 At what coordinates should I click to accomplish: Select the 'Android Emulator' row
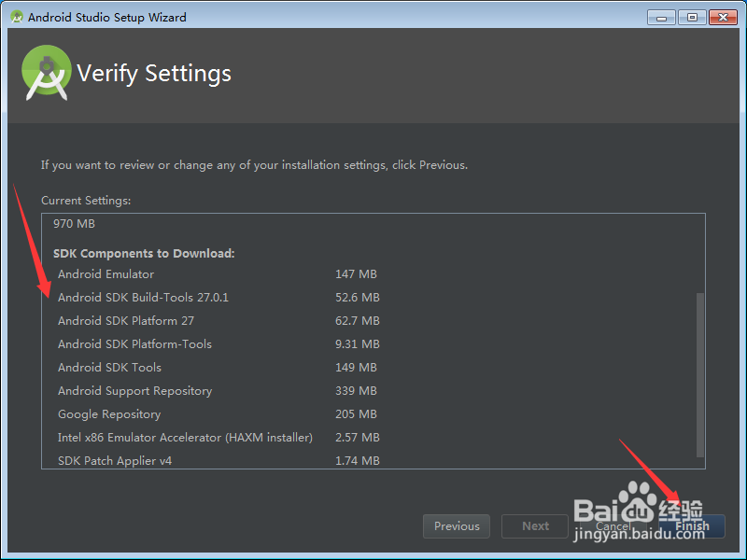point(106,274)
